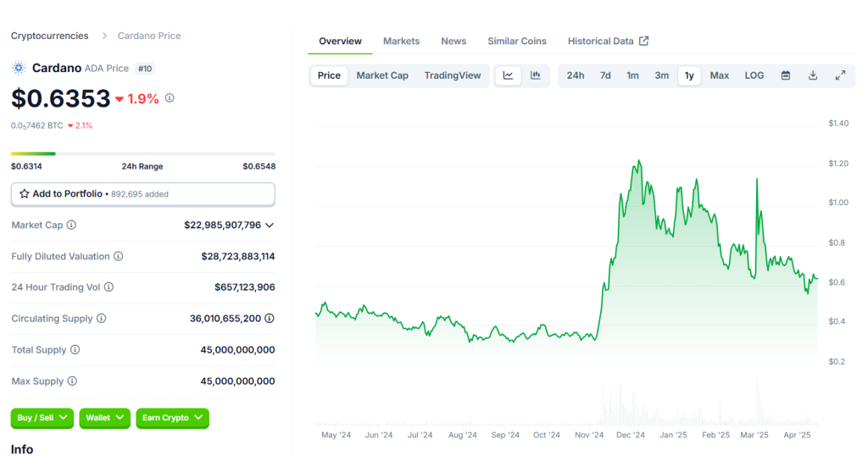Screen dimensions: 868x456
Task: Switch chart to Price mode
Action: (329, 75)
